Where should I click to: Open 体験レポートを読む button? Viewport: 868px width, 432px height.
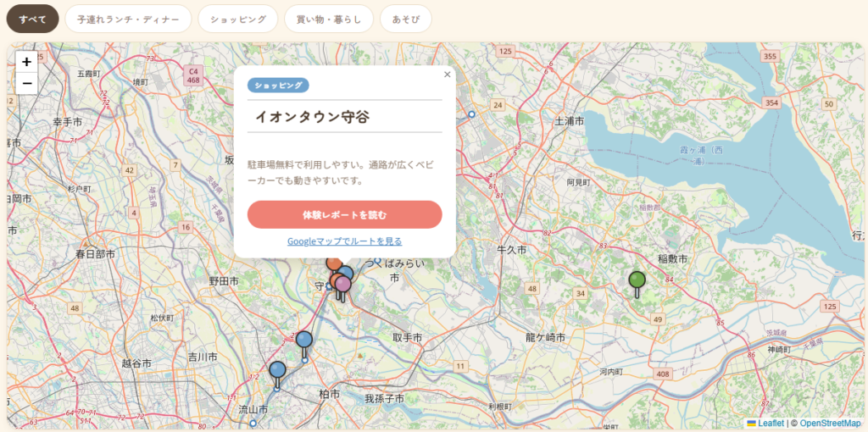pos(344,214)
